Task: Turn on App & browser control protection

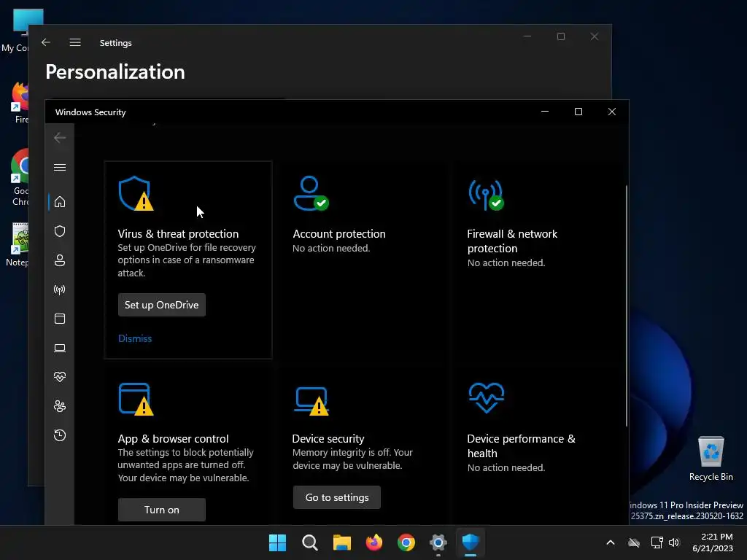Action: [161, 510]
